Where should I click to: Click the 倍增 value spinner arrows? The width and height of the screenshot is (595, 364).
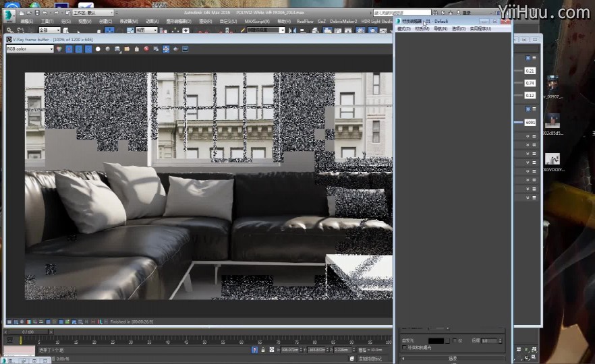pos(500,341)
